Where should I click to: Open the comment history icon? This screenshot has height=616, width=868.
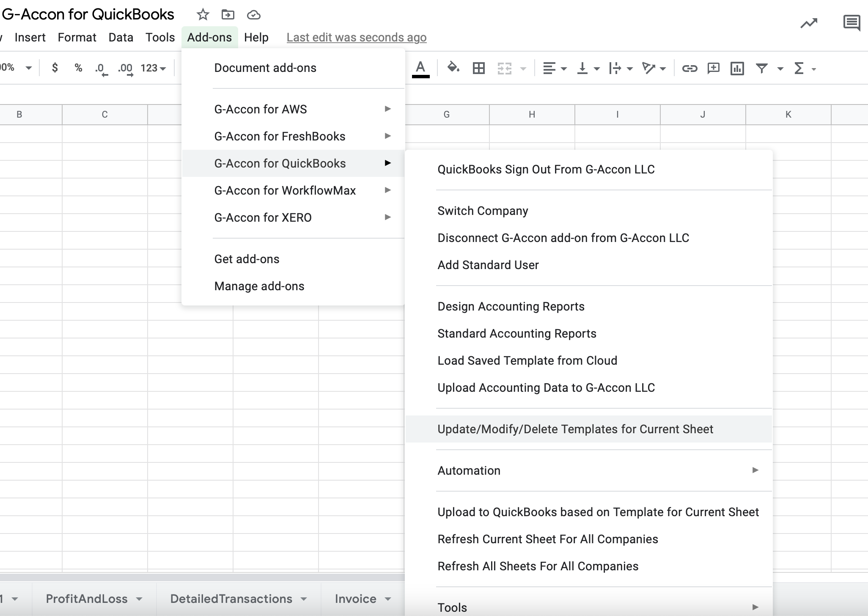[x=852, y=23]
